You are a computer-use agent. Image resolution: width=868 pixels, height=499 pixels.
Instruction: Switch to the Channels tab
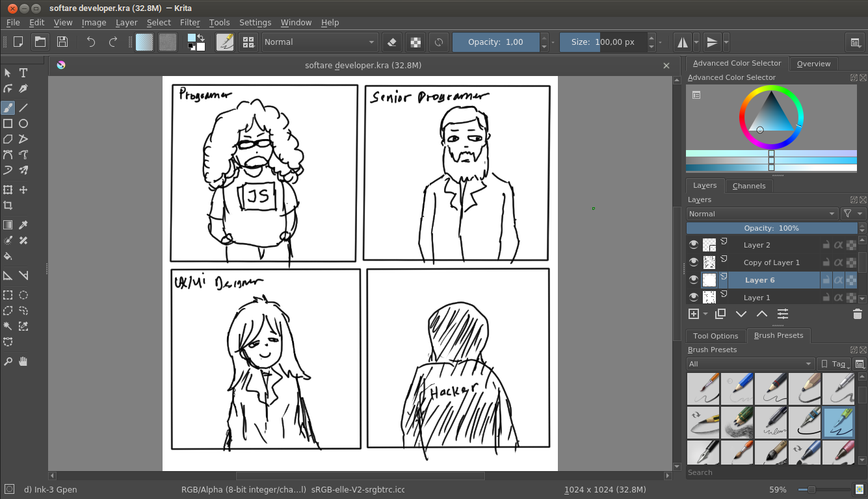pos(748,186)
